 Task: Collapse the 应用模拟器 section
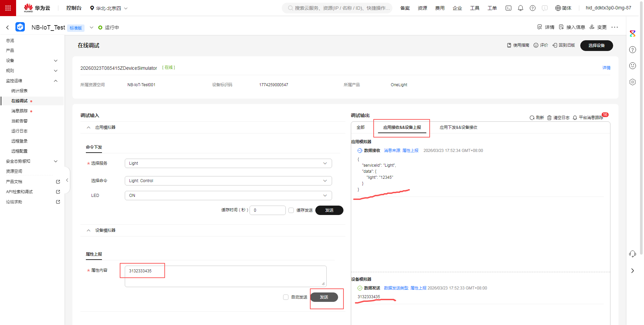pos(89,127)
